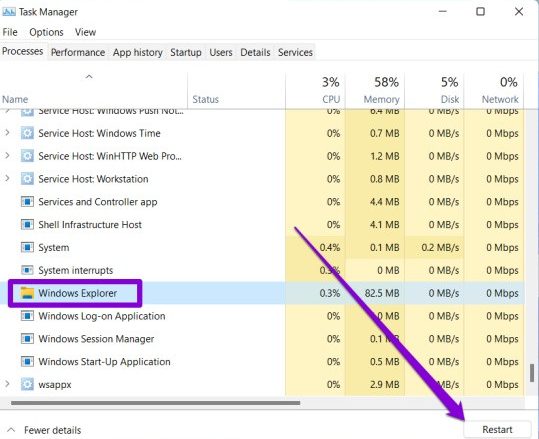The image size is (539, 439).
Task: Select the System interrupts row name
Action: (76, 270)
